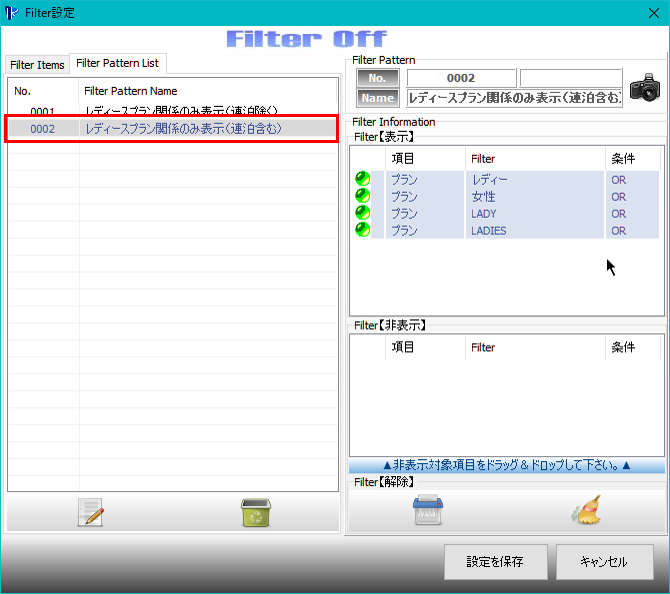
Task: Click green ball icon for LADY filter row
Action: coord(362,214)
